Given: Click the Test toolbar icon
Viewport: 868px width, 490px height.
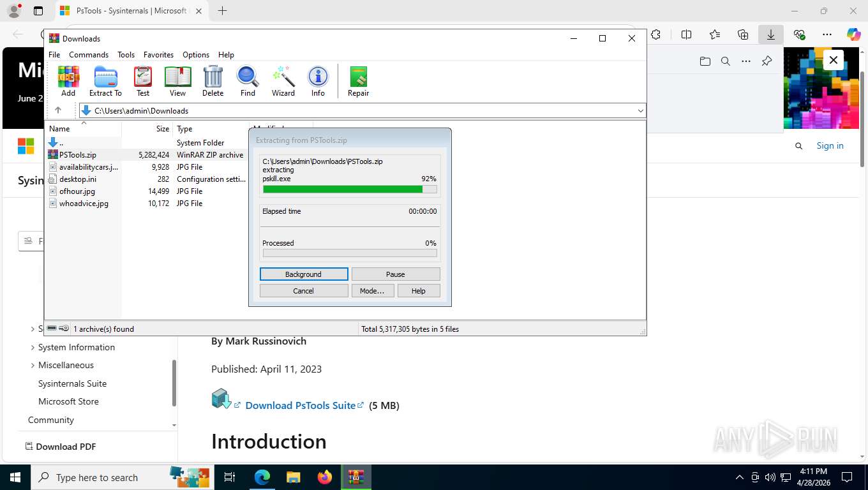Looking at the screenshot, I should (x=143, y=81).
